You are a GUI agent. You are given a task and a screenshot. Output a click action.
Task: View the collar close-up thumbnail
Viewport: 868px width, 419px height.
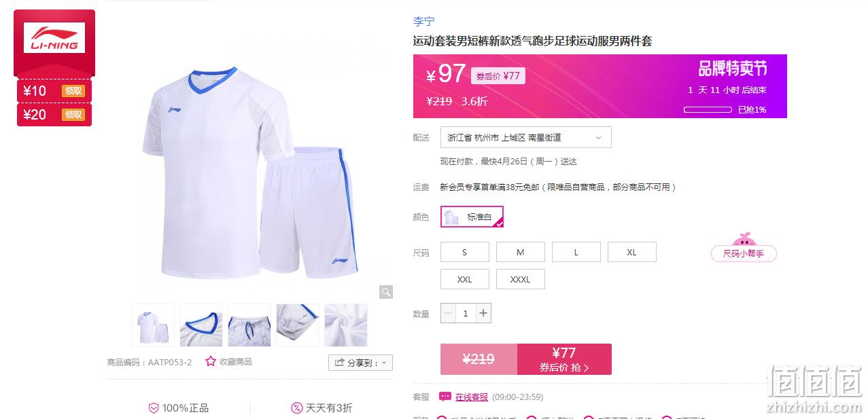[x=201, y=325]
